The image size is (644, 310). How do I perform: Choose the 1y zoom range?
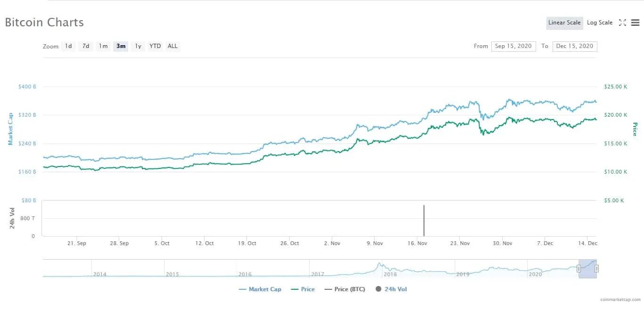138,46
